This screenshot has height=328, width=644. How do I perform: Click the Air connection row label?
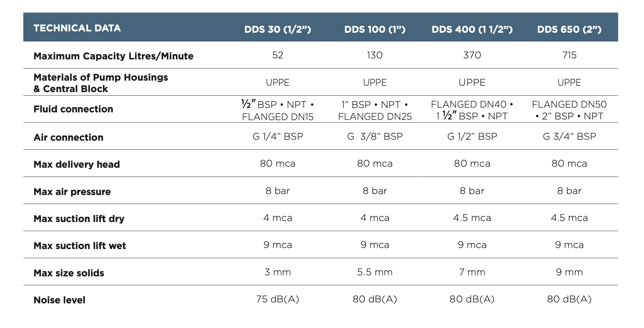coord(68,137)
